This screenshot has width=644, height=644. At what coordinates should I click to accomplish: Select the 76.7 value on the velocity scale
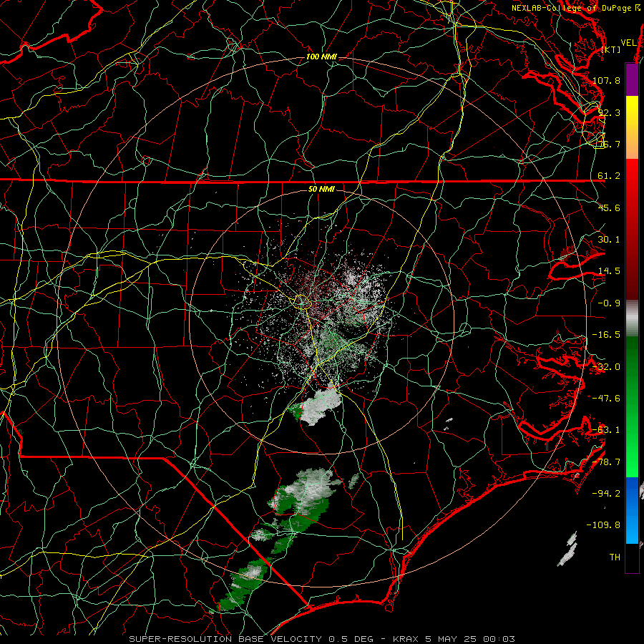pyautogui.click(x=609, y=144)
